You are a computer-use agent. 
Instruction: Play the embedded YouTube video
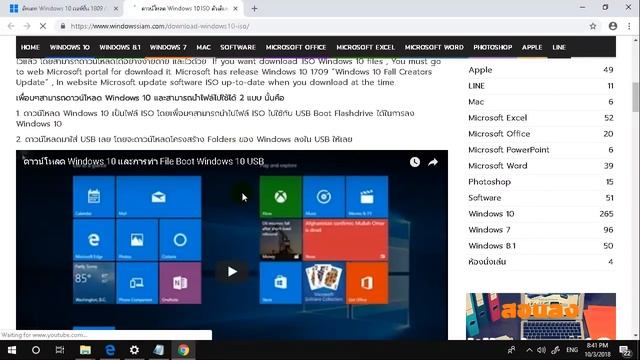tap(232, 271)
